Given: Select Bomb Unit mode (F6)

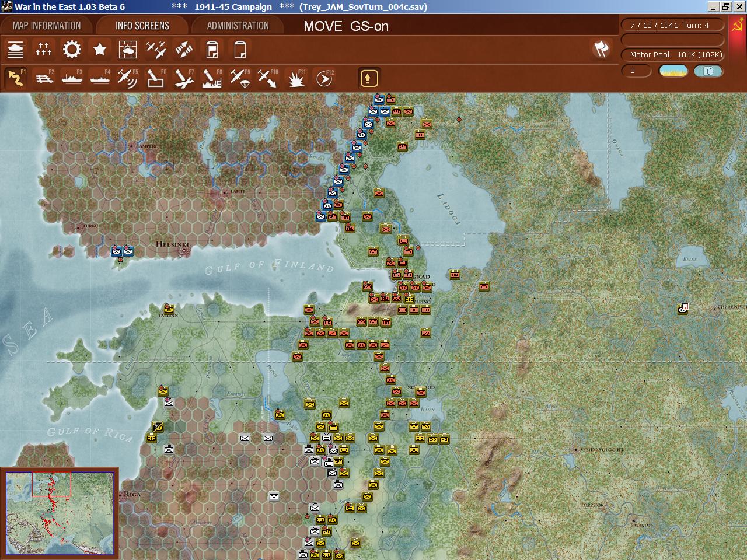Looking at the screenshot, I should 156,78.
